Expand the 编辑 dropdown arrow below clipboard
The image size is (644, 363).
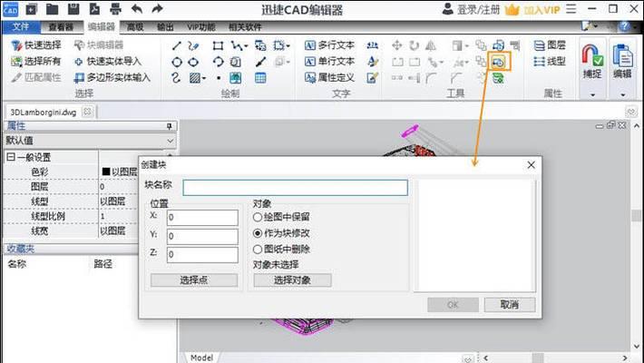click(x=622, y=94)
